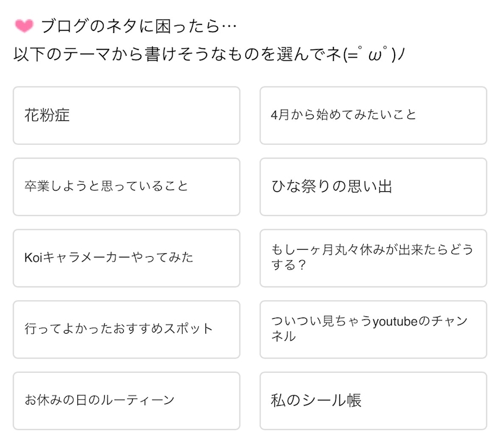Click the 以下のテーマから書けそうなもの instruction line
Image resolution: width=500 pixels, height=448 pixels.
tap(210, 55)
